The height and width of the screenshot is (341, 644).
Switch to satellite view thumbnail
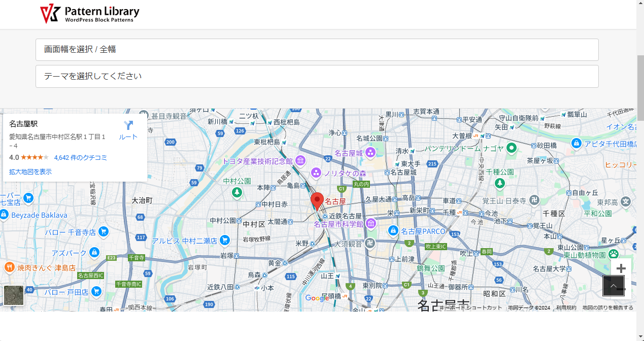tap(14, 295)
